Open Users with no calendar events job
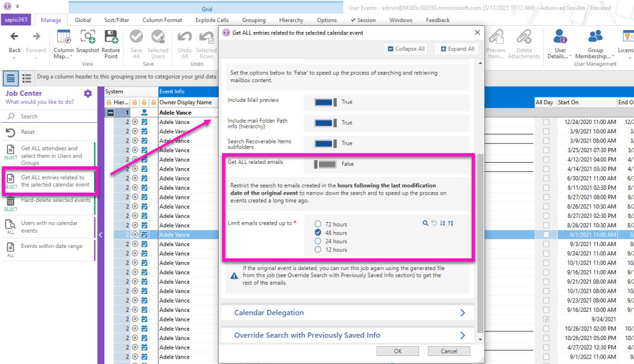 click(49, 227)
